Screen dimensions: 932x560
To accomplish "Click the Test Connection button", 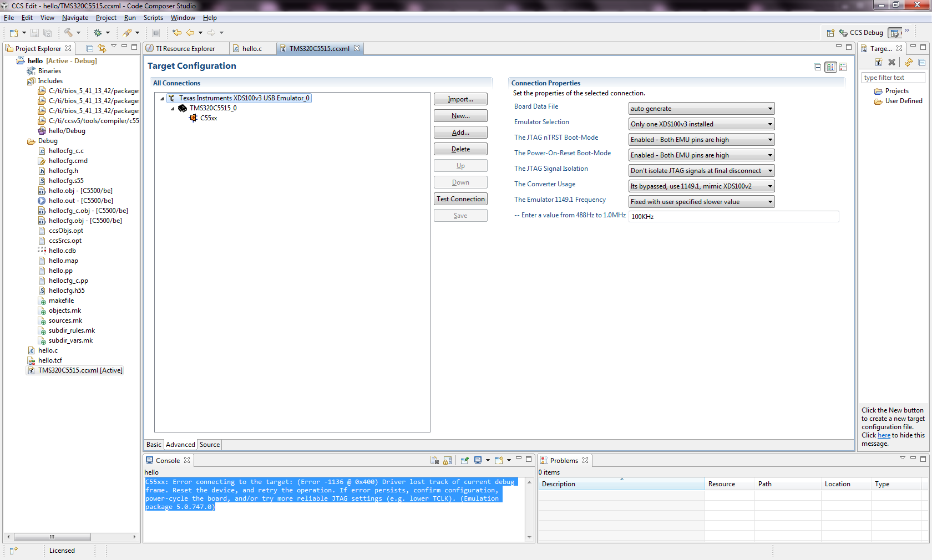I will [x=460, y=199].
